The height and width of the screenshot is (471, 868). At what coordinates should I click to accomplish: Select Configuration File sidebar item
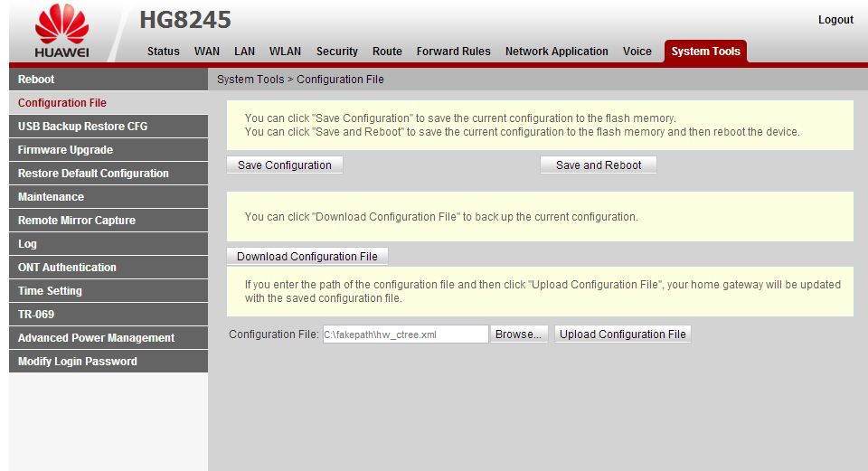click(x=108, y=103)
